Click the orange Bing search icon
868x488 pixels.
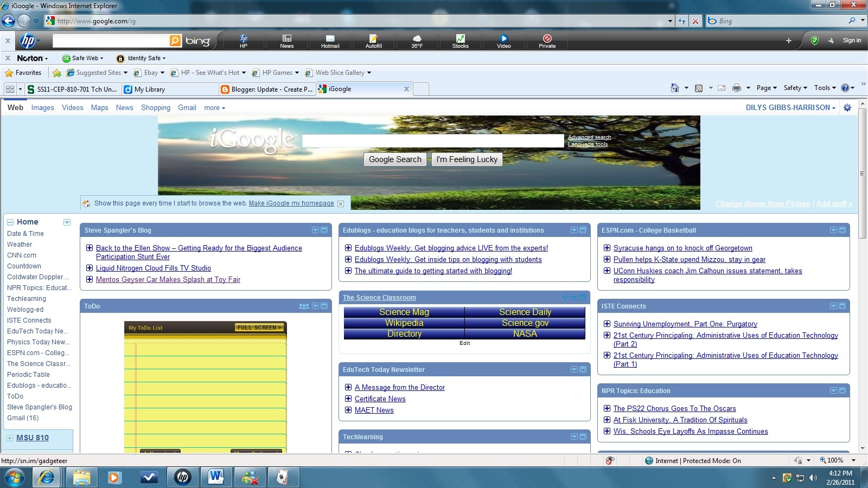pyautogui.click(x=175, y=41)
